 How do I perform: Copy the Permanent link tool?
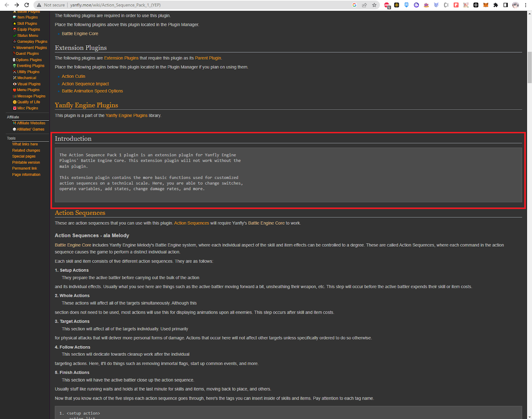pos(25,168)
